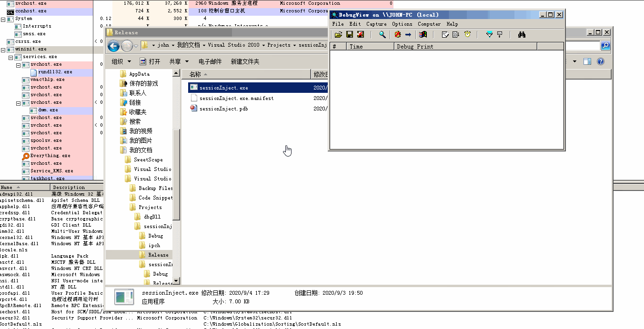Select rundll32.exe in Process Explorer
This screenshot has height=329, width=644.
coord(55,72)
